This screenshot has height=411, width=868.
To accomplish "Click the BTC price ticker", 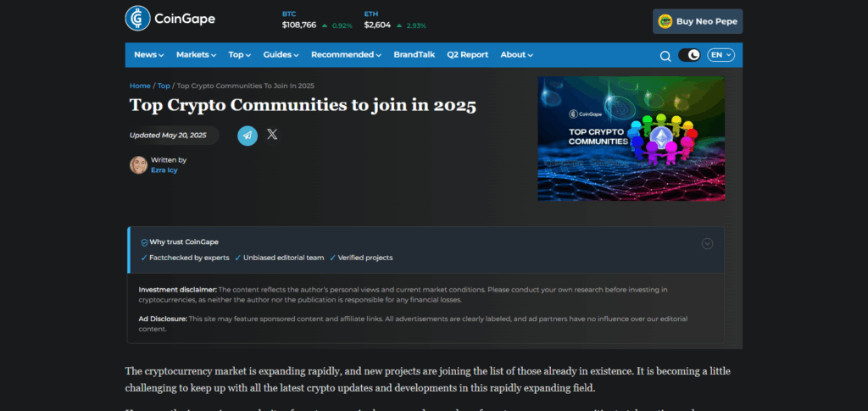I will [317, 20].
